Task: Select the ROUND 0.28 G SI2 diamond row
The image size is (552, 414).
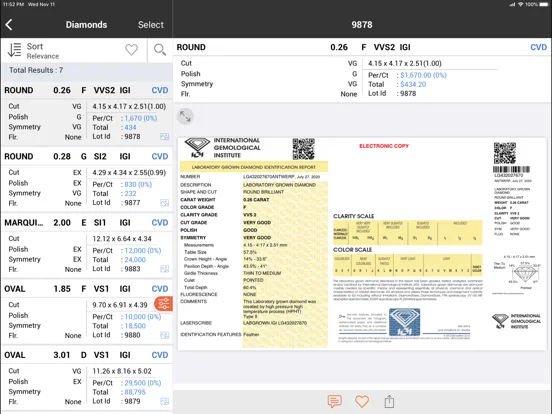Action: click(87, 180)
